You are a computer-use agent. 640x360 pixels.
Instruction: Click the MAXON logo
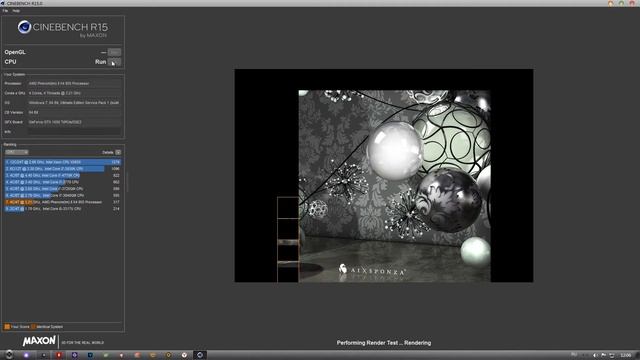click(39, 341)
